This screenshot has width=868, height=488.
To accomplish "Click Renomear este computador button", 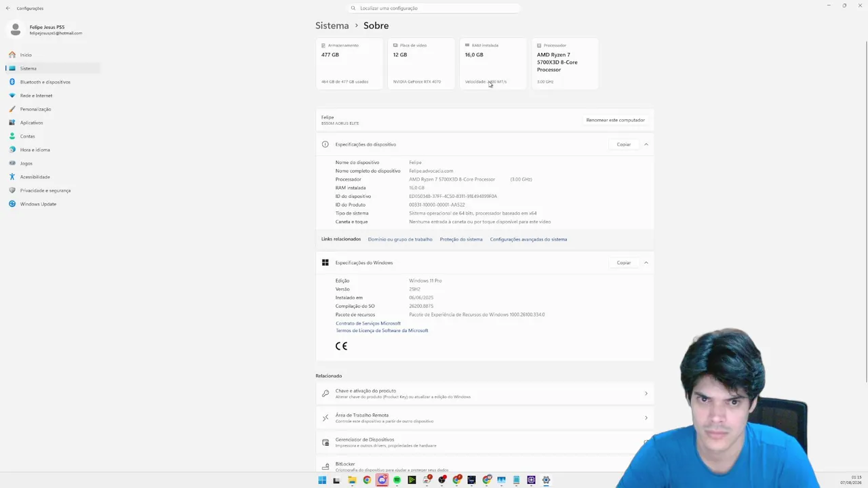I will tap(616, 120).
